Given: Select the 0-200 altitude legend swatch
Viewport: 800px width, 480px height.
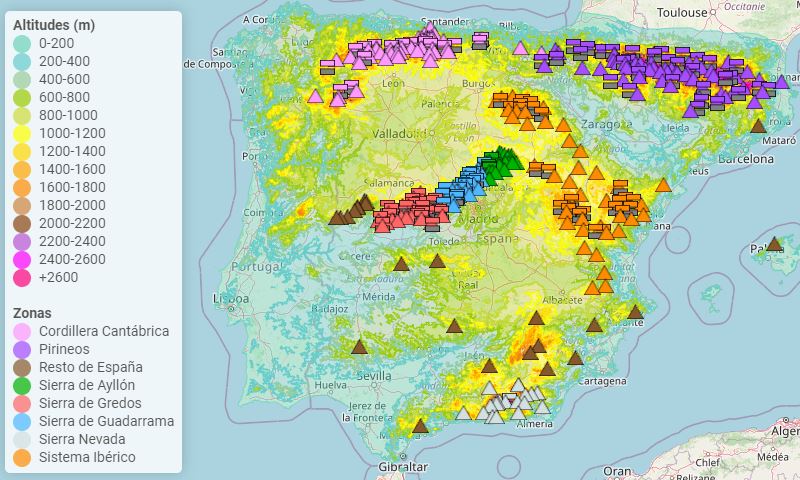Looking at the screenshot, I should point(22,44).
